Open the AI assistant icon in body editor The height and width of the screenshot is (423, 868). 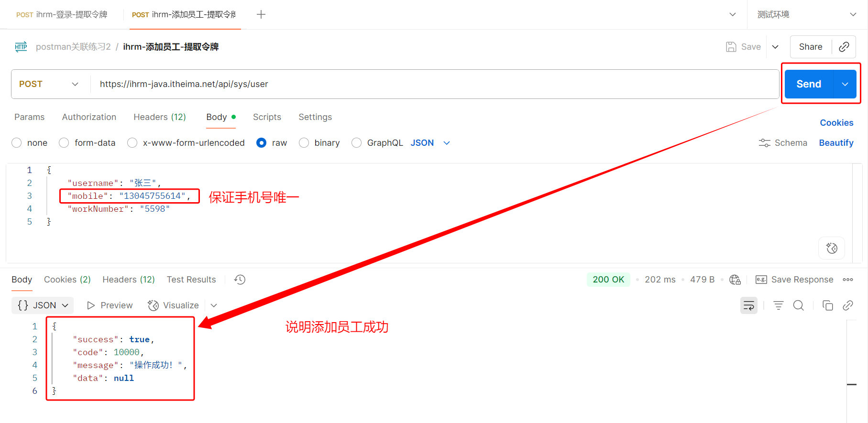coord(832,248)
